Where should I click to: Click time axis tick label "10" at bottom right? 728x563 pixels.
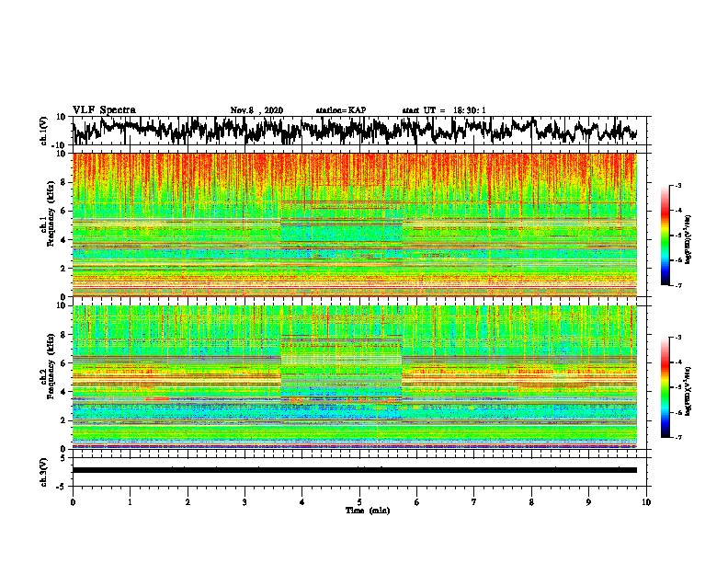[646, 502]
